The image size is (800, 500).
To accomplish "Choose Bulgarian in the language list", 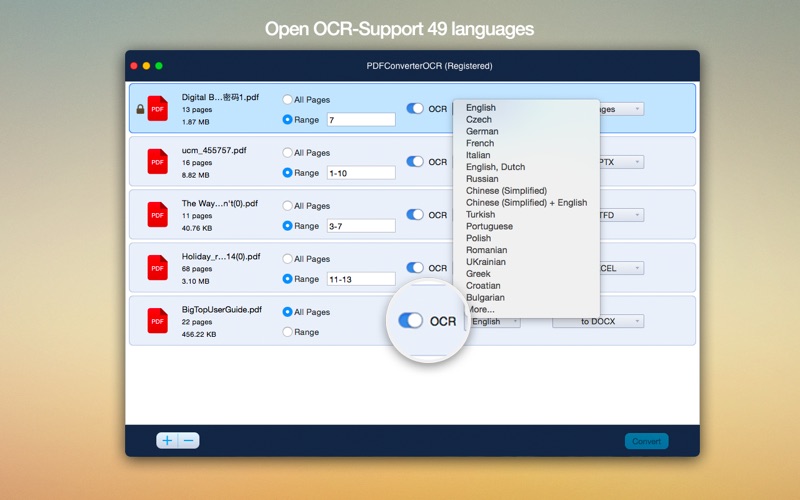I will (x=526, y=297).
